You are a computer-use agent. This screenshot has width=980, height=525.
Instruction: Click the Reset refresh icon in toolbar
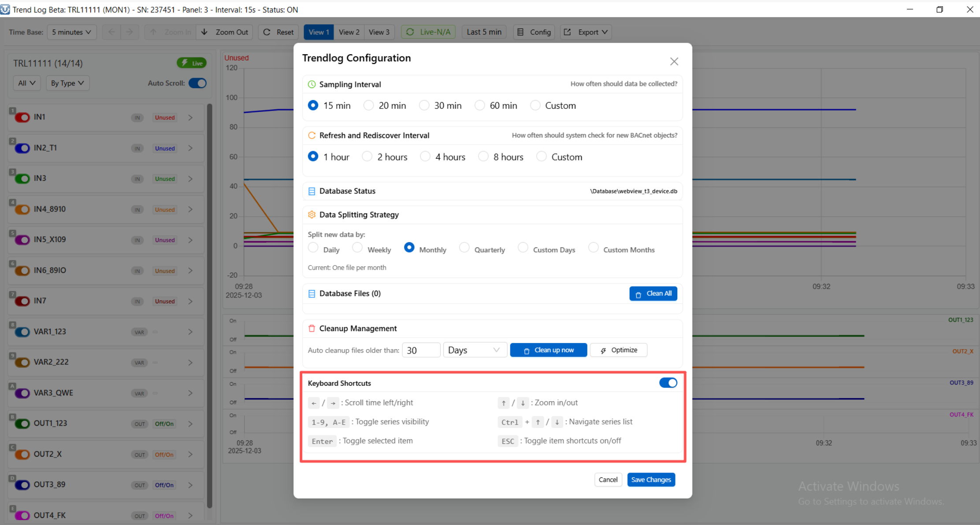point(278,32)
